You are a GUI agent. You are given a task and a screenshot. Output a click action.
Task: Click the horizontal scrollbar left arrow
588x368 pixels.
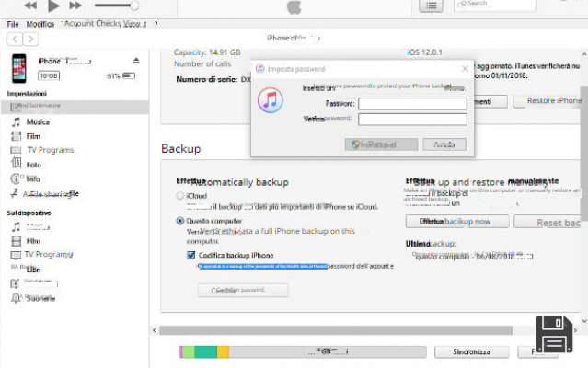pyautogui.click(x=154, y=330)
